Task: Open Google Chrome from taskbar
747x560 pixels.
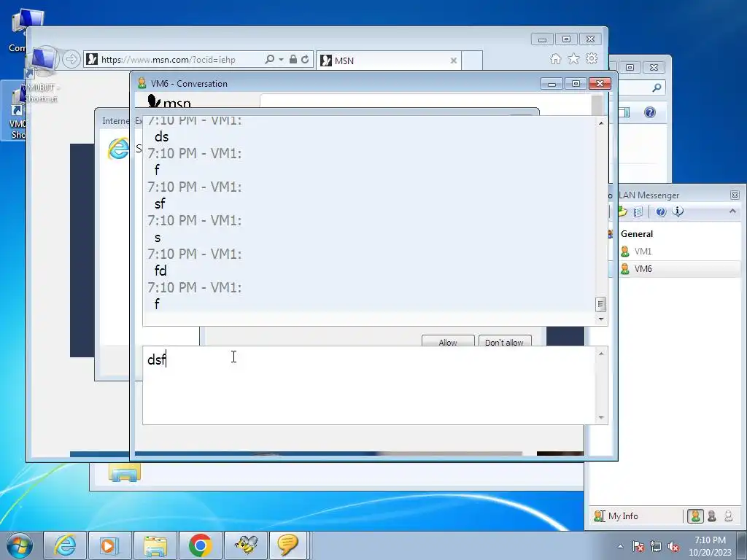Action: coord(201,545)
